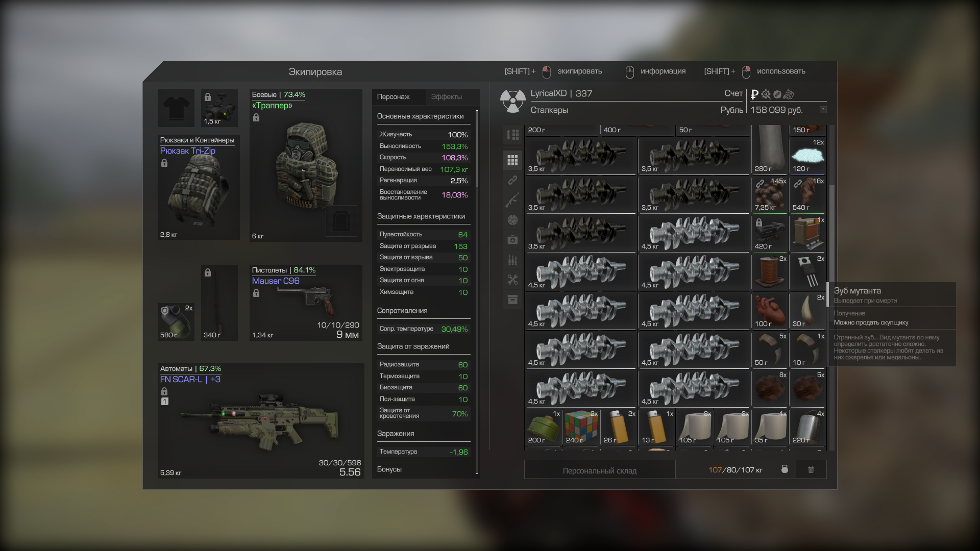Image resolution: width=980 pixels, height=551 pixels.
Task: Select the brown lumps item stack 145x
Action: point(770,194)
